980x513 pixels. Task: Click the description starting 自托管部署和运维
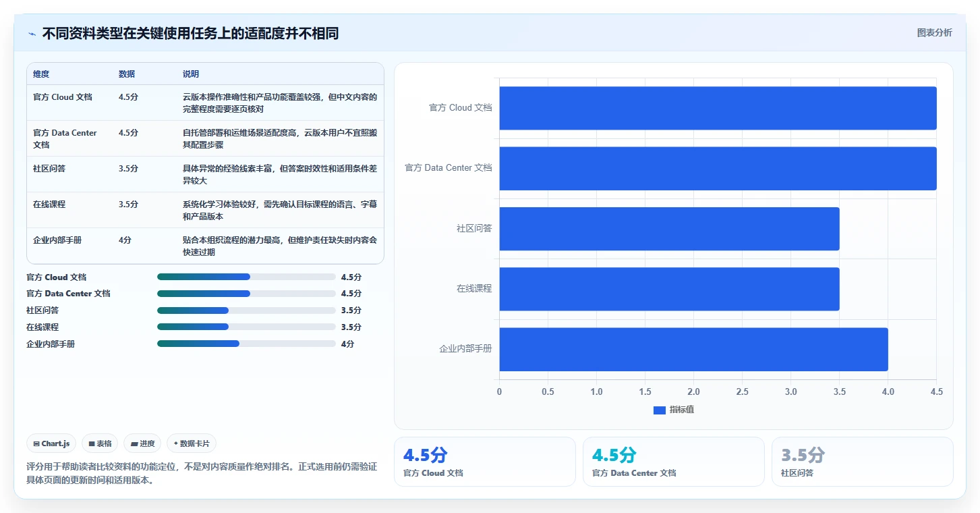click(280, 139)
